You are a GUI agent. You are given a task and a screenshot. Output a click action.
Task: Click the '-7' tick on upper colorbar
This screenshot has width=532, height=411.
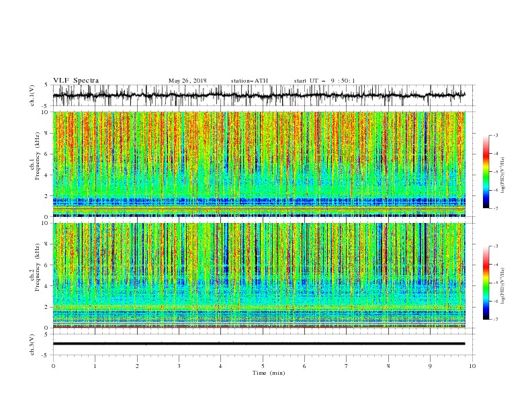click(496, 208)
